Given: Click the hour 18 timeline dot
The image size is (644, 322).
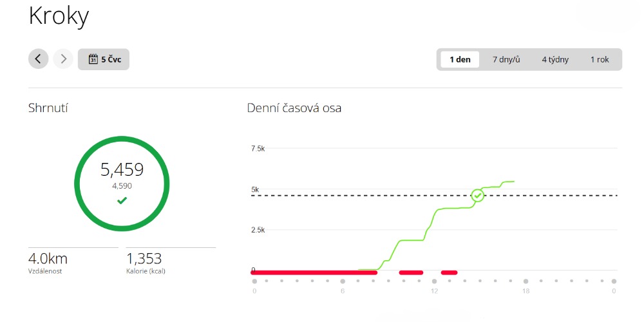Looking at the screenshot, I should pyautogui.click(x=526, y=281).
